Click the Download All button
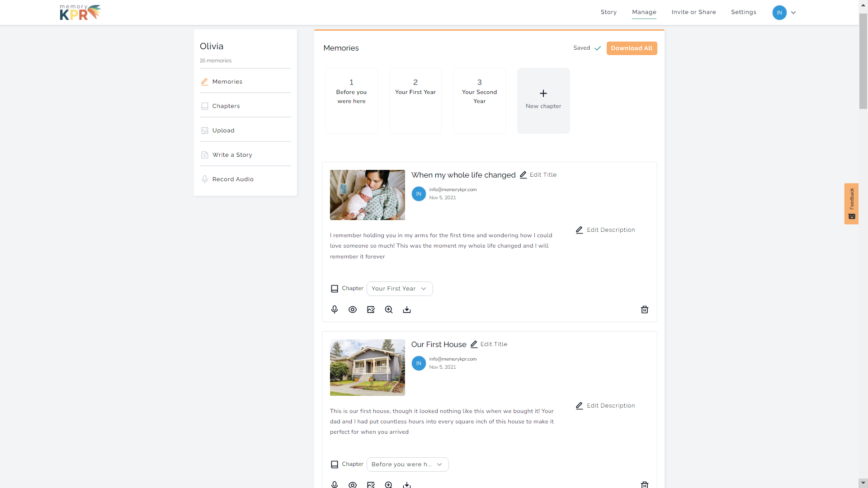 coord(632,48)
